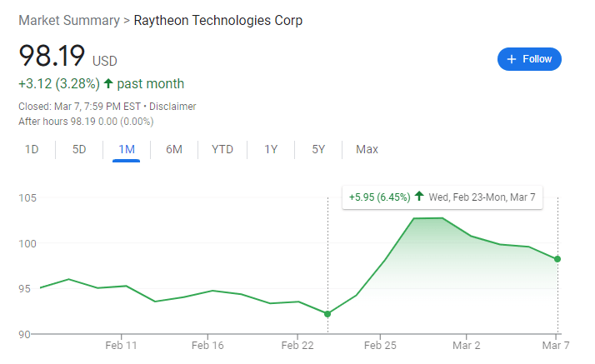Show the 5Y price chart
The image size is (595, 364).
tap(318, 150)
